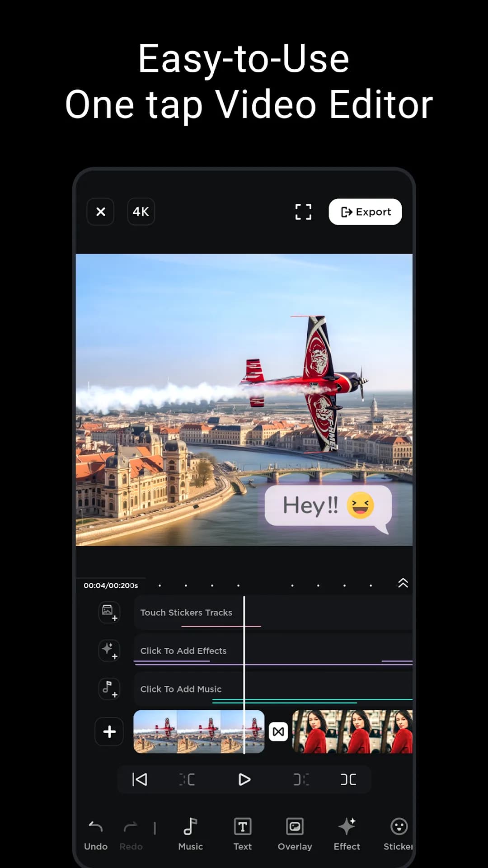The width and height of the screenshot is (488, 868).
Task: Expand the timeline with the double chevron
Action: (403, 583)
